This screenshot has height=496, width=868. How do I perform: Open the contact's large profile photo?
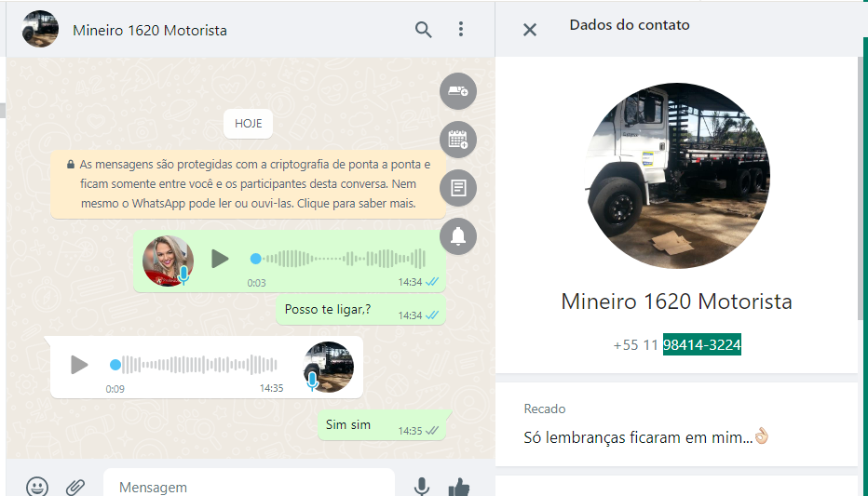(x=677, y=176)
